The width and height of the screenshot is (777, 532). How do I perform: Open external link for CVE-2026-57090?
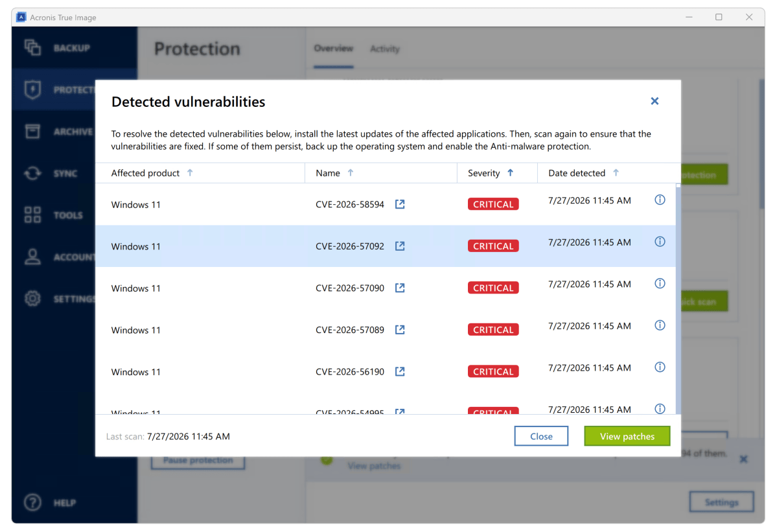coord(400,288)
